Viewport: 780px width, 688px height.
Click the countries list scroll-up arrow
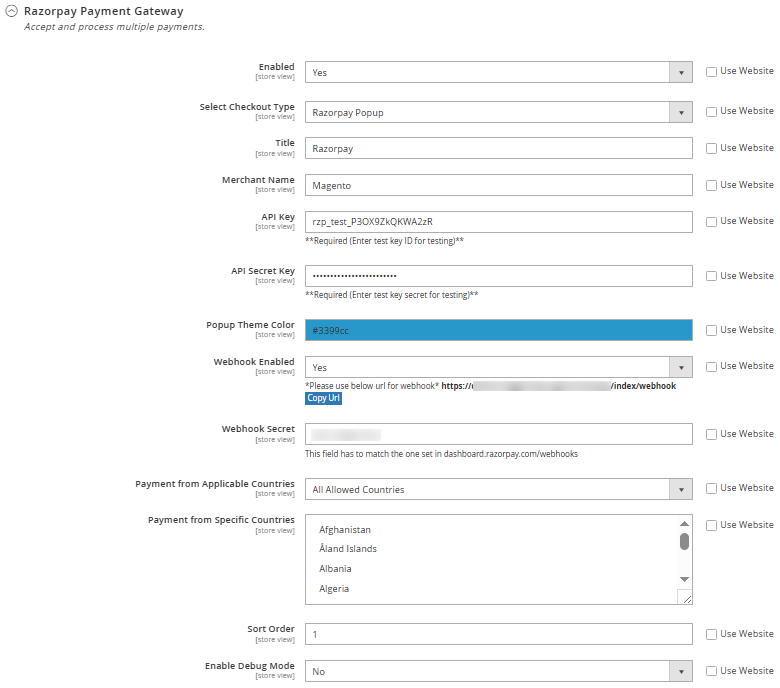click(684, 523)
